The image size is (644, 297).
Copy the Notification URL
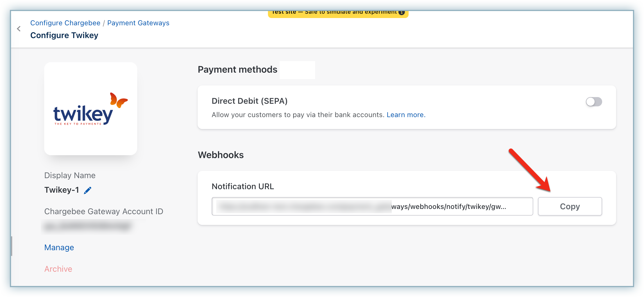tap(570, 206)
